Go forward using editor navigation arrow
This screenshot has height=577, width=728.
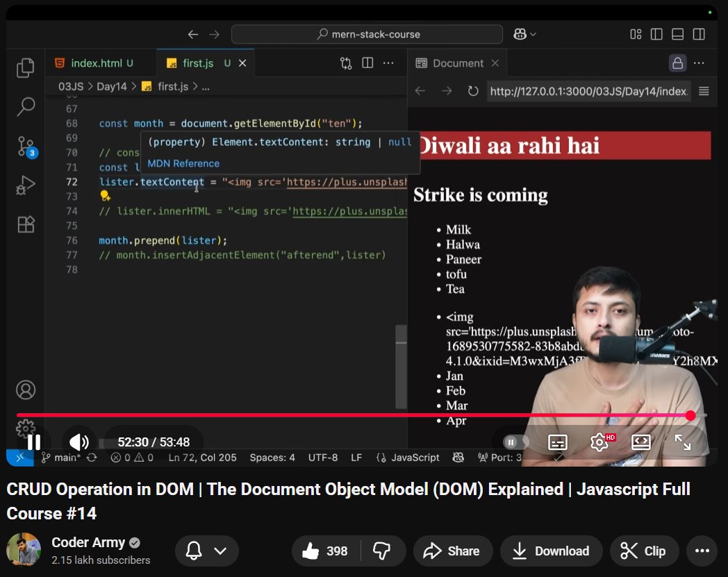[214, 34]
